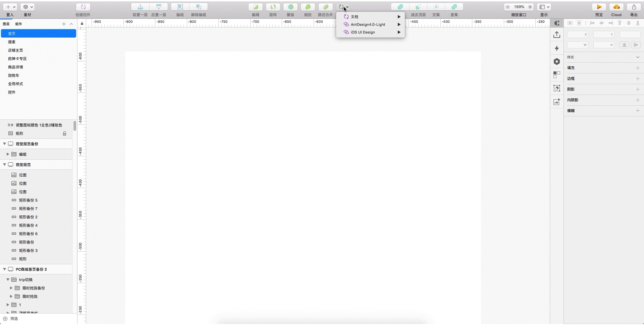The image size is (644, 325).
Task: Select the 旋转 rotate tool icon
Action: [x=273, y=7]
